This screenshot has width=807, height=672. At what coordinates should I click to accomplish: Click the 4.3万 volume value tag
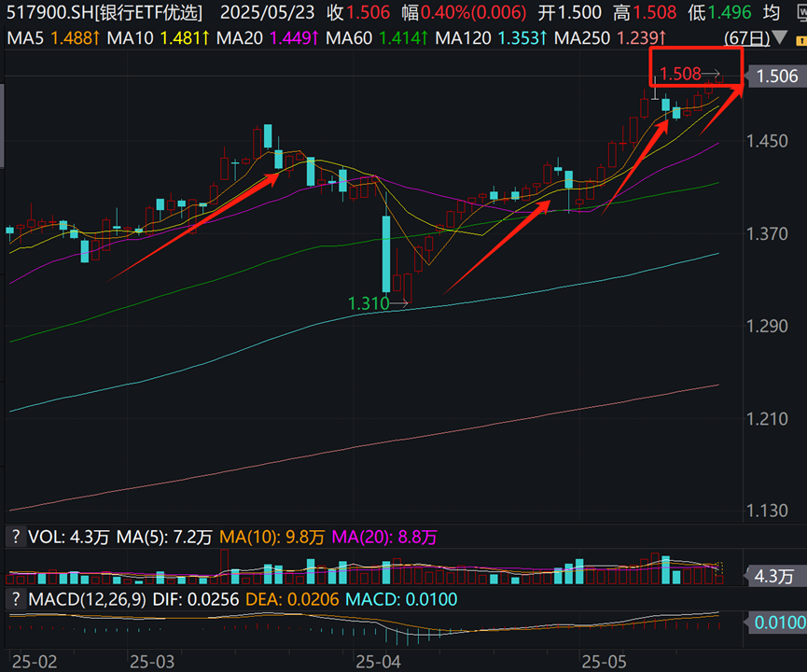point(774,576)
